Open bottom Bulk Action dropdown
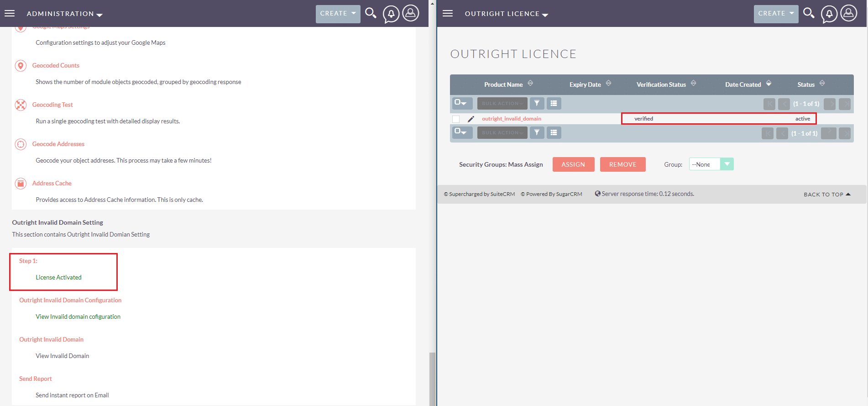Image resolution: width=868 pixels, height=406 pixels. pyautogui.click(x=502, y=132)
